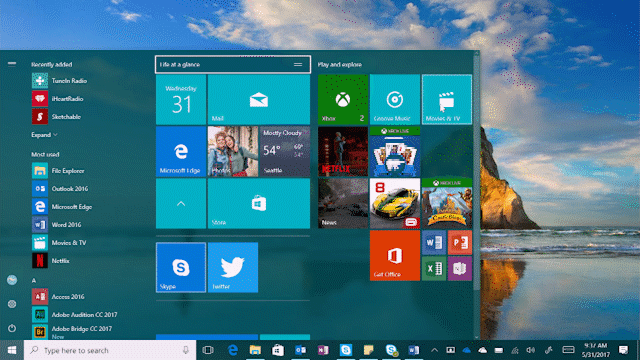Open the Photos tile

point(233,151)
